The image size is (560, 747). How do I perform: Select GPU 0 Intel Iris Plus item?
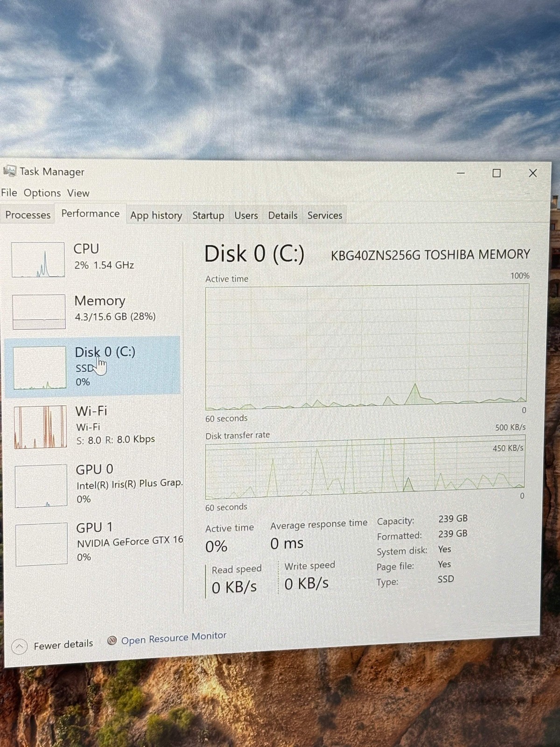(x=96, y=485)
